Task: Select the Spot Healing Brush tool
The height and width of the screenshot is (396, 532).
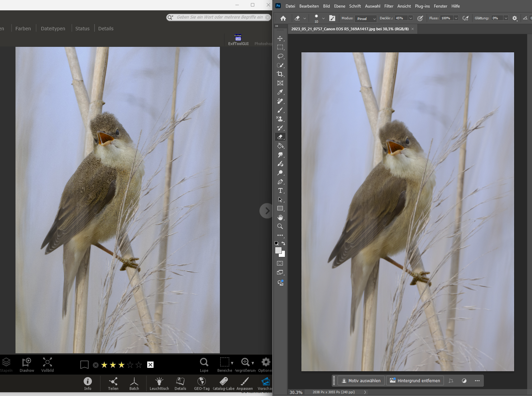Action: pyautogui.click(x=280, y=101)
